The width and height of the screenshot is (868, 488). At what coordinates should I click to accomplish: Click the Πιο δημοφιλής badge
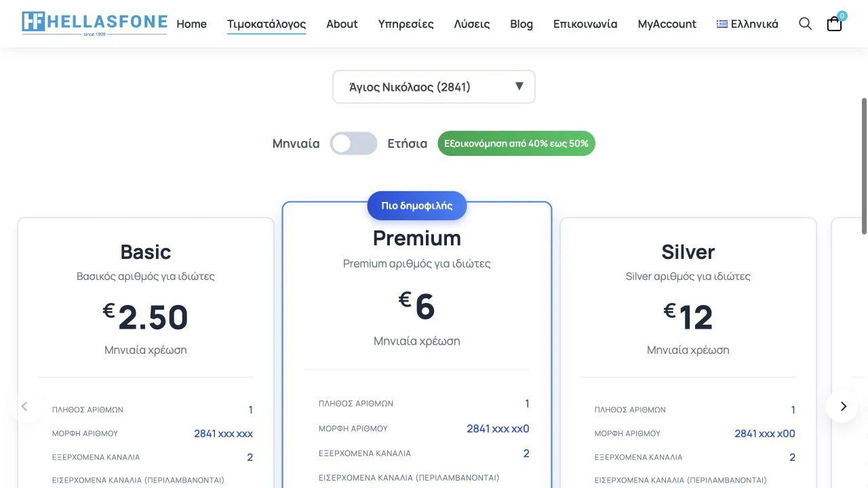(417, 205)
